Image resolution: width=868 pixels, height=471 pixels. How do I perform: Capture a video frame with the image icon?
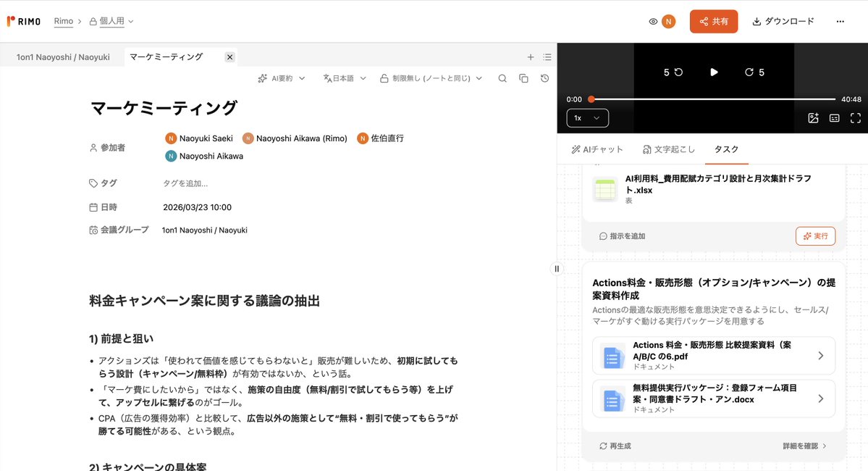[813, 117]
